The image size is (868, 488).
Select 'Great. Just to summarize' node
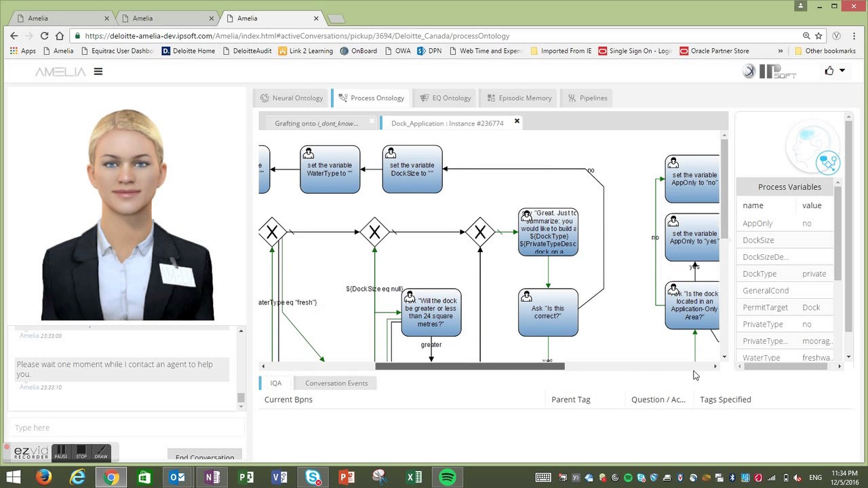[x=548, y=232]
